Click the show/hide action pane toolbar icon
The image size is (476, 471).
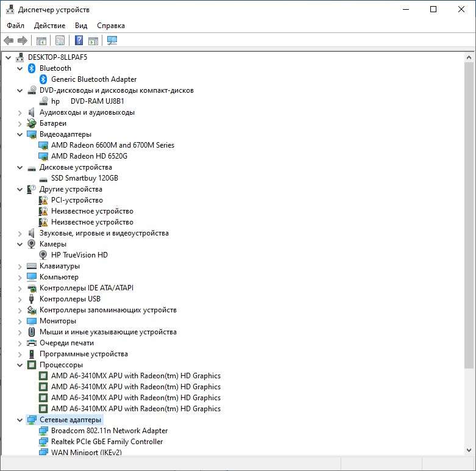pyautogui.click(x=93, y=40)
